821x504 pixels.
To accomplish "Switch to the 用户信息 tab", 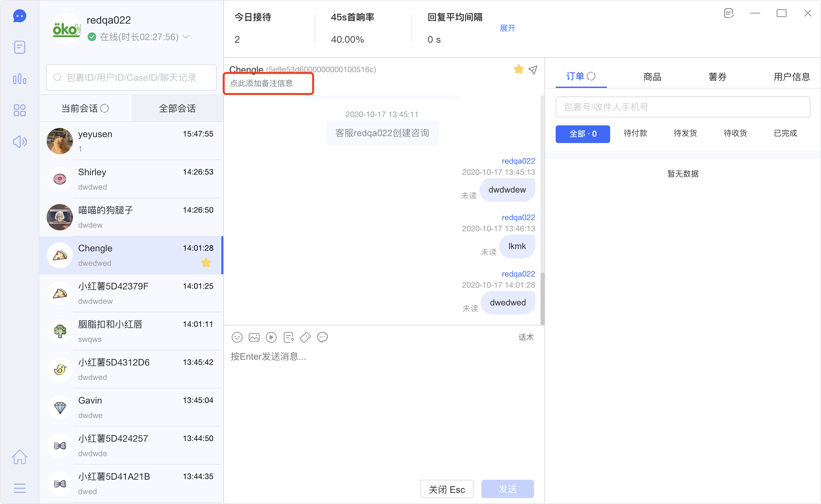I will (791, 77).
